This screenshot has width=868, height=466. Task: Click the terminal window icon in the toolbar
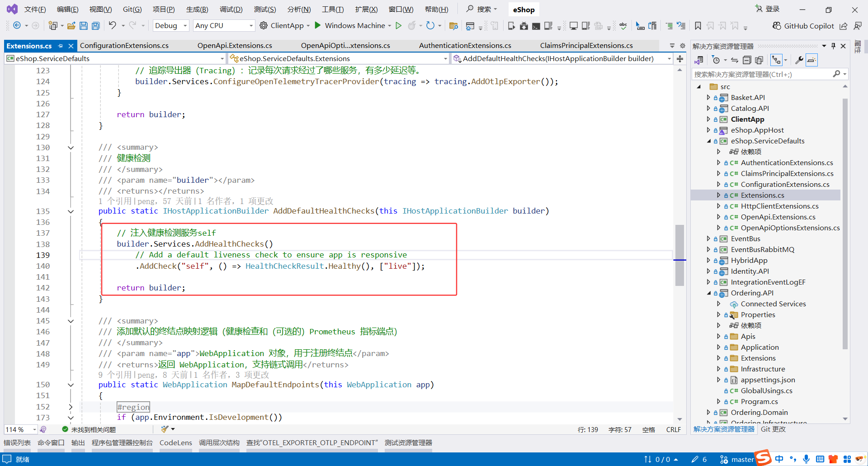536,26
